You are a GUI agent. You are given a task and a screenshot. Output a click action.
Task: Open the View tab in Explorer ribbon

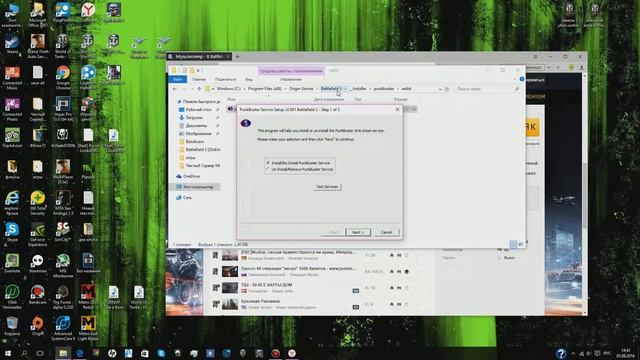coord(249,79)
